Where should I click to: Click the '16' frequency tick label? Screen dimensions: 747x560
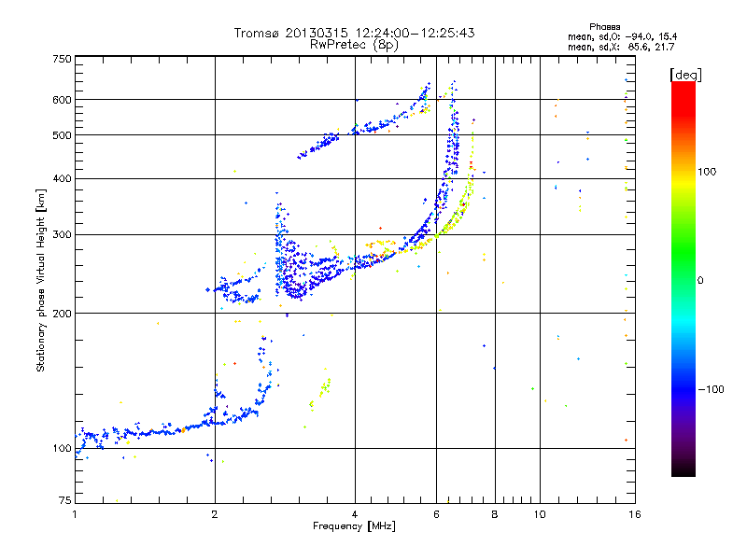635,514
